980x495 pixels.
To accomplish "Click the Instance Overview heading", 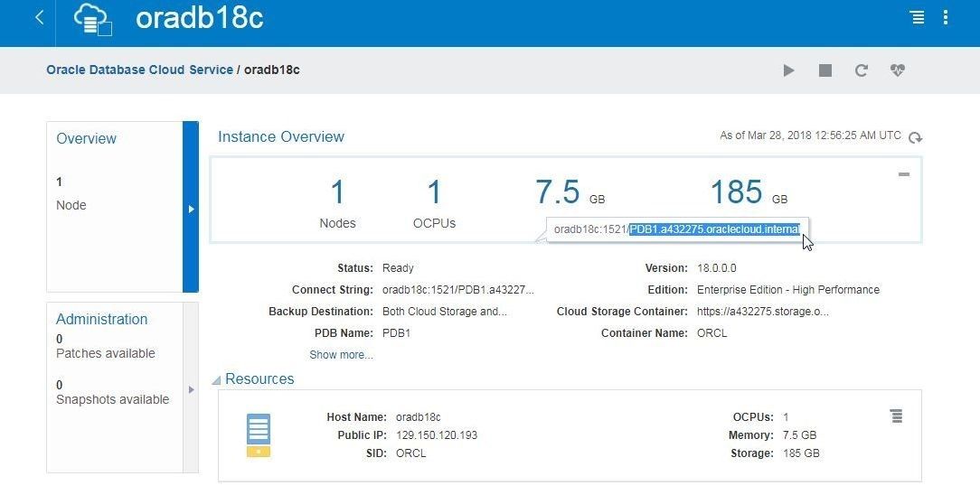I will (280, 136).
